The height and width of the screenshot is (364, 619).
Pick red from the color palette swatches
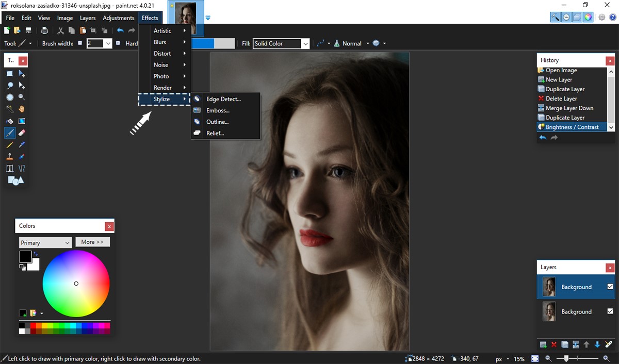pos(33,325)
